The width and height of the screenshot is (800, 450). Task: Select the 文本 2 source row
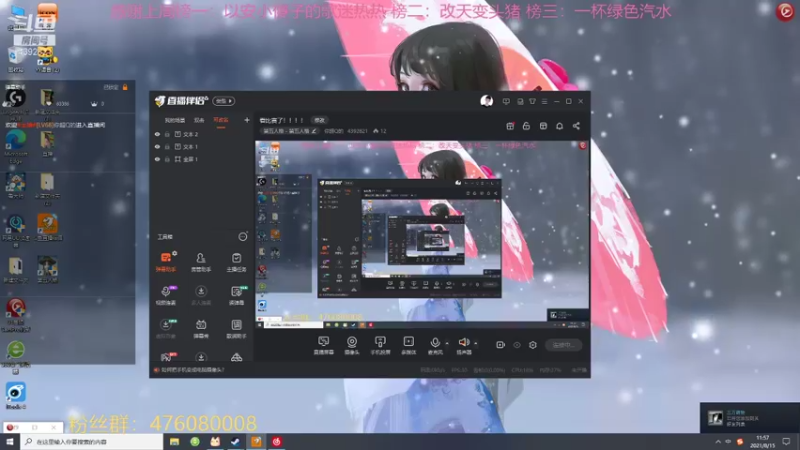click(202, 134)
